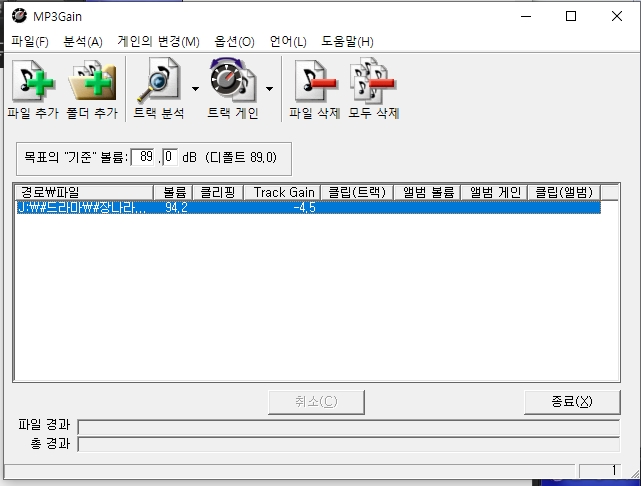Click the 종료(X) exit button
This screenshot has height=486, width=641.
coord(572,402)
